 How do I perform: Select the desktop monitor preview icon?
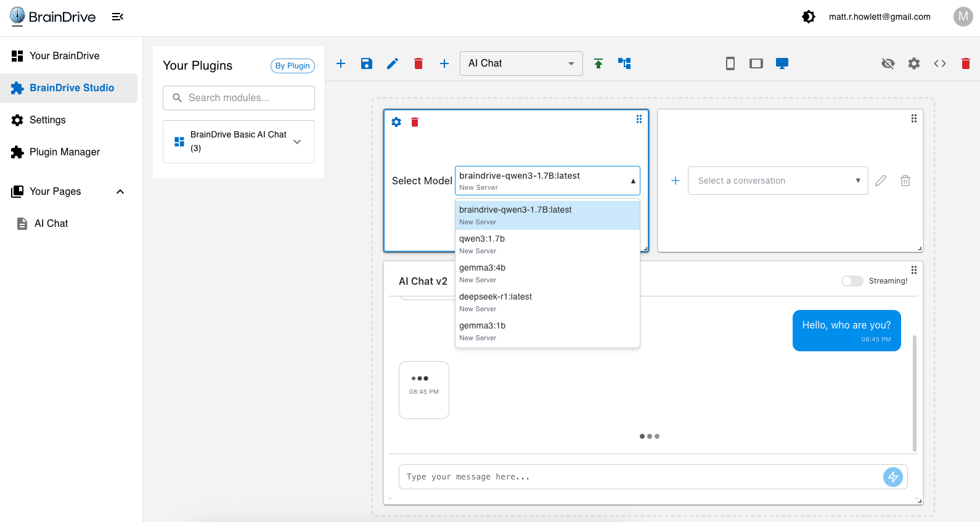coord(782,63)
